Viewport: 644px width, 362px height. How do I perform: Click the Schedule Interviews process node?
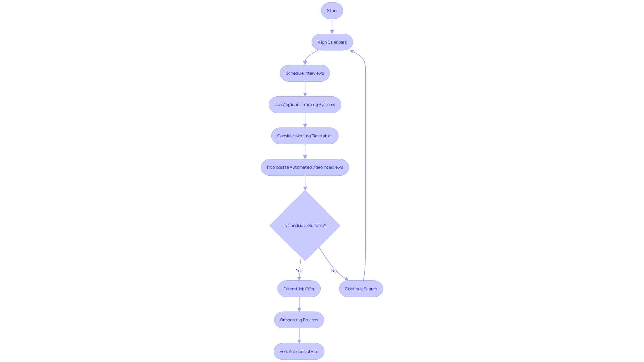pyautogui.click(x=305, y=73)
